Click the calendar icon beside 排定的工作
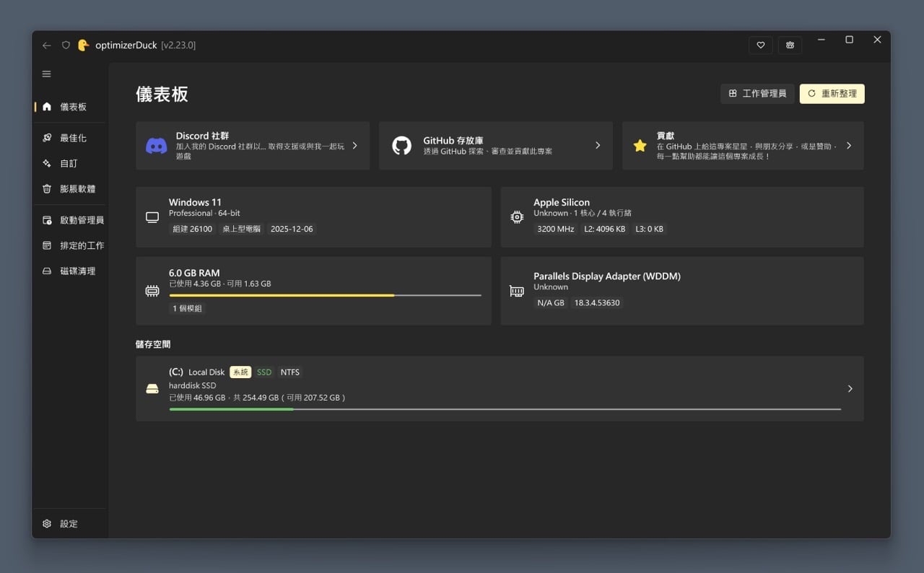The height and width of the screenshot is (573, 924). (47, 246)
